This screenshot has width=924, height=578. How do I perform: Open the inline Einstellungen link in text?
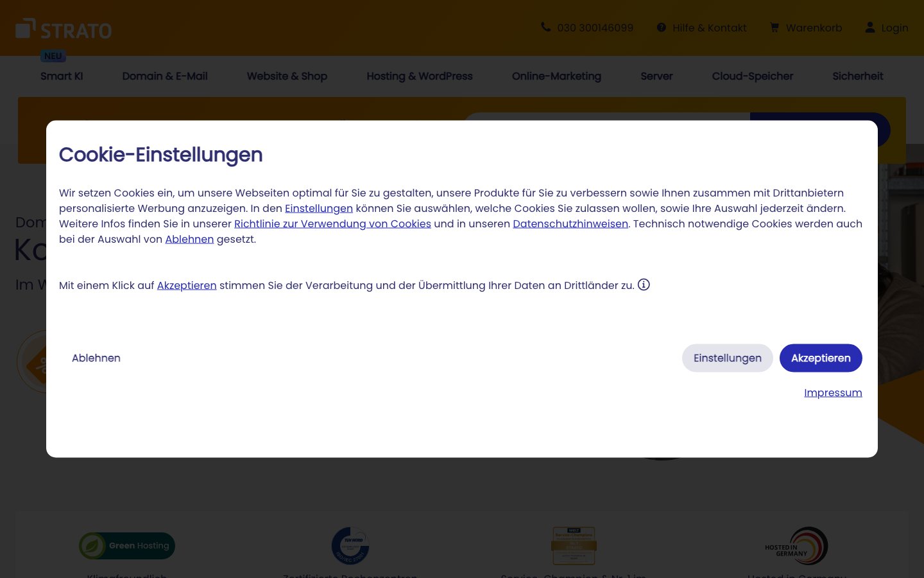coord(319,208)
